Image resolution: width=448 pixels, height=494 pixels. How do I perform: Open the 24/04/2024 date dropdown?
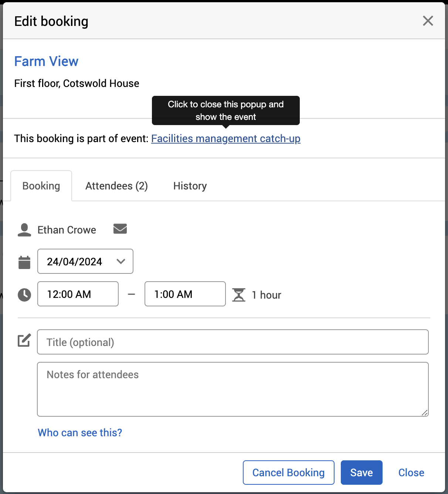85,261
